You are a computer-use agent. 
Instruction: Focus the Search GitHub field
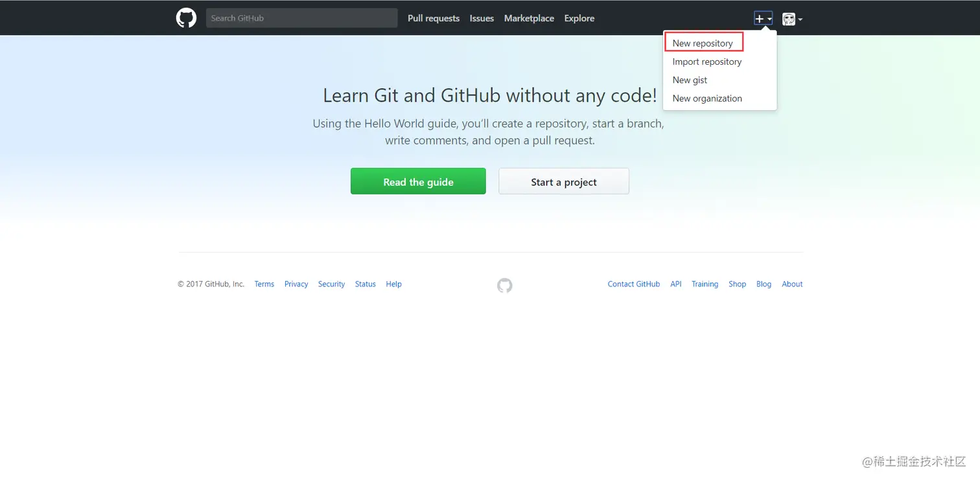click(301, 18)
